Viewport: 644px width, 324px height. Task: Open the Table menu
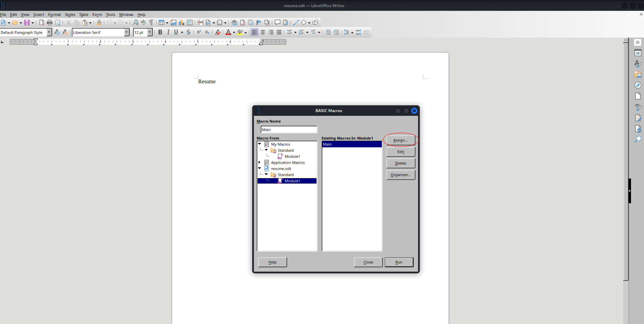[84, 15]
